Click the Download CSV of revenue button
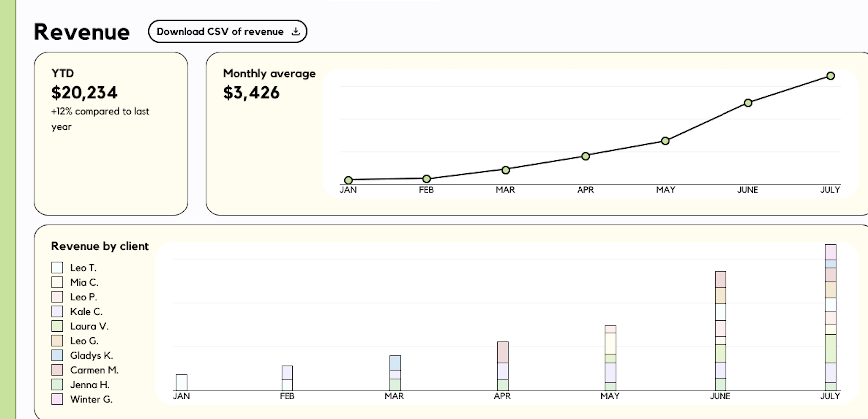 tap(227, 32)
